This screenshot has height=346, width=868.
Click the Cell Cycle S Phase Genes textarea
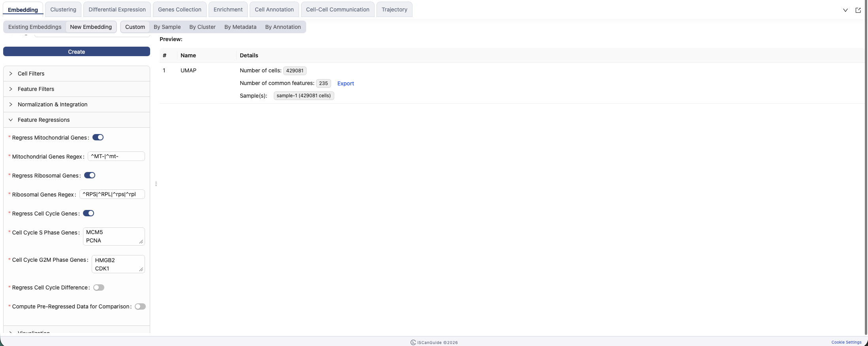point(114,236)
